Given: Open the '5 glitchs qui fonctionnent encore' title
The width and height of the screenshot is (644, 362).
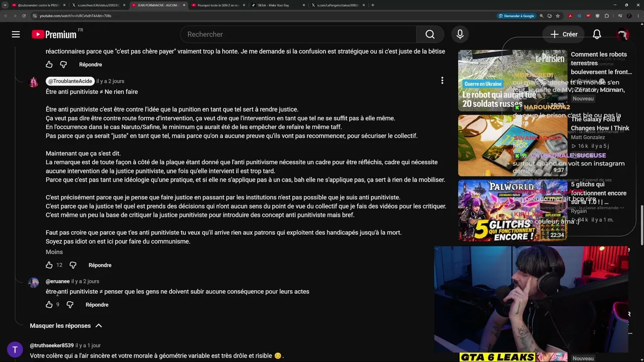Looking at the screenshot, I should pos(599,193).
